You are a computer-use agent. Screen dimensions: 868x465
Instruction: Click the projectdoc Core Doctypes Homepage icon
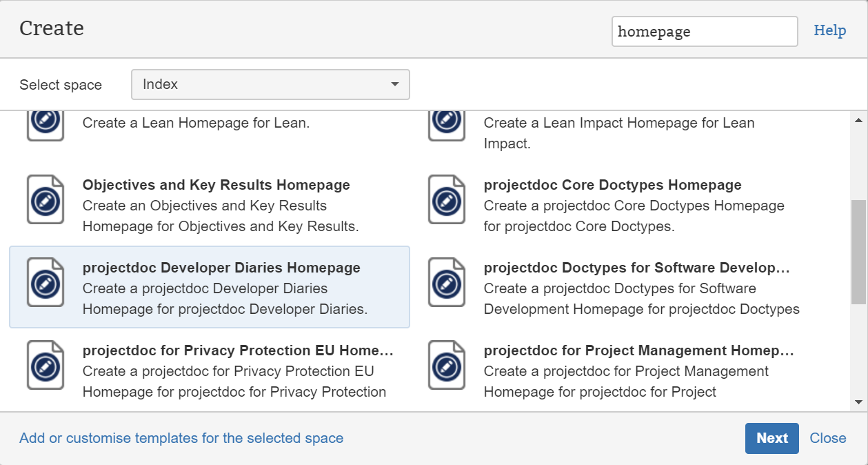click(447, 200)
